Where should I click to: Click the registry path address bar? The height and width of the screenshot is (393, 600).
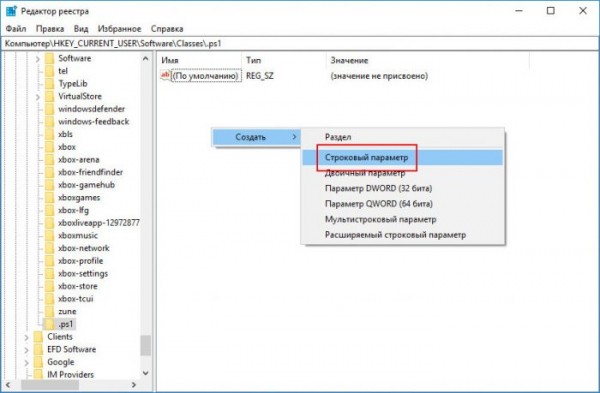tap(300, 43)
